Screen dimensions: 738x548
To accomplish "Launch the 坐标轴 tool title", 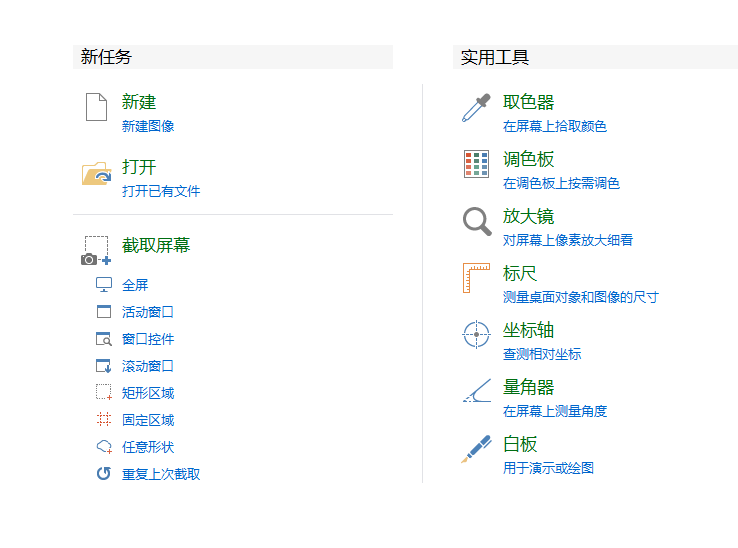I will click(x=529, y=330).
